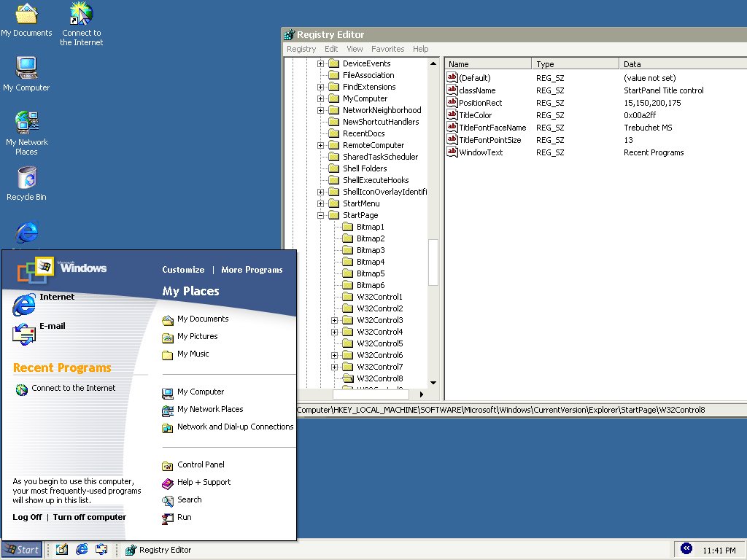
Task: Select the TitleColor value icon
Action: (x=452, y=114)
